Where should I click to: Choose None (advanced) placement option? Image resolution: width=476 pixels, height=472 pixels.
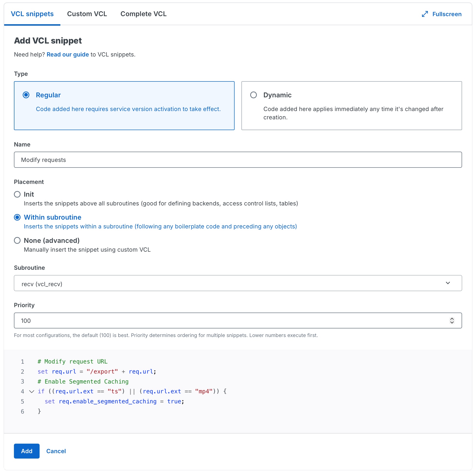coord(17,240)
